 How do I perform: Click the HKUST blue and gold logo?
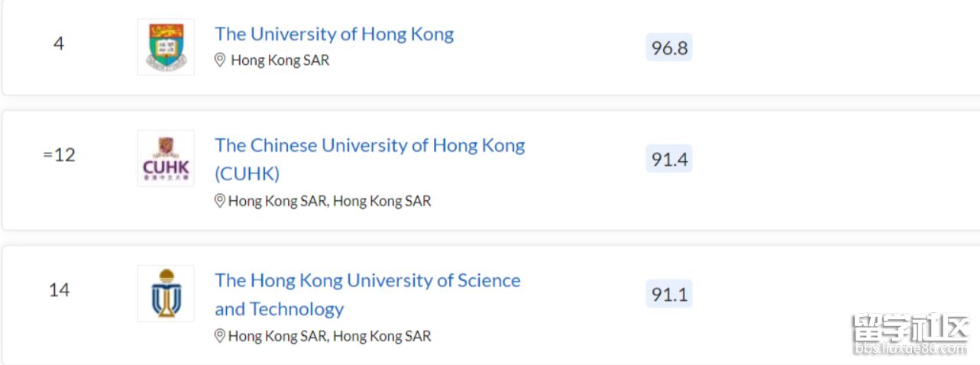(166, 293)
